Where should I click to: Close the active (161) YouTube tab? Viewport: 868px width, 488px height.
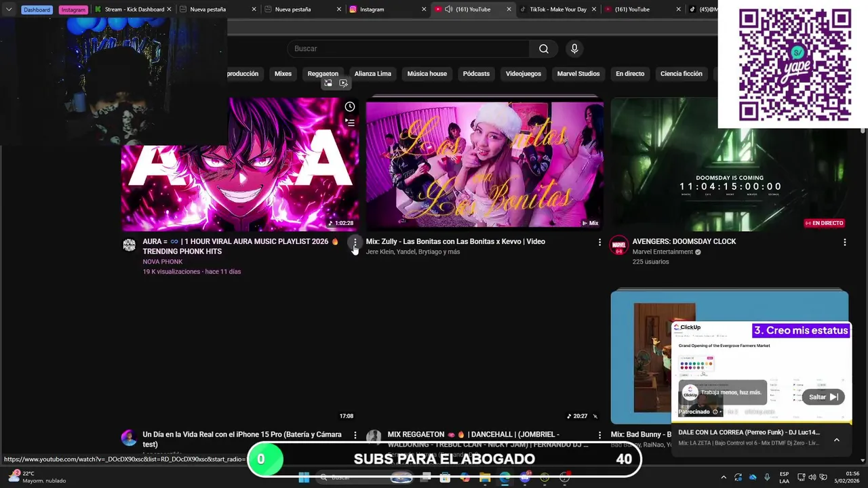click(x=509, y=9)
